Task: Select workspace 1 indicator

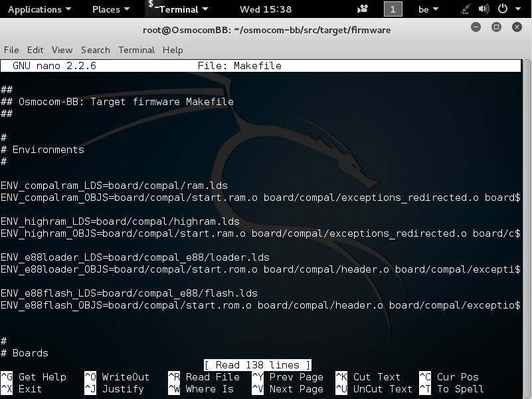Action: (393, 9)
